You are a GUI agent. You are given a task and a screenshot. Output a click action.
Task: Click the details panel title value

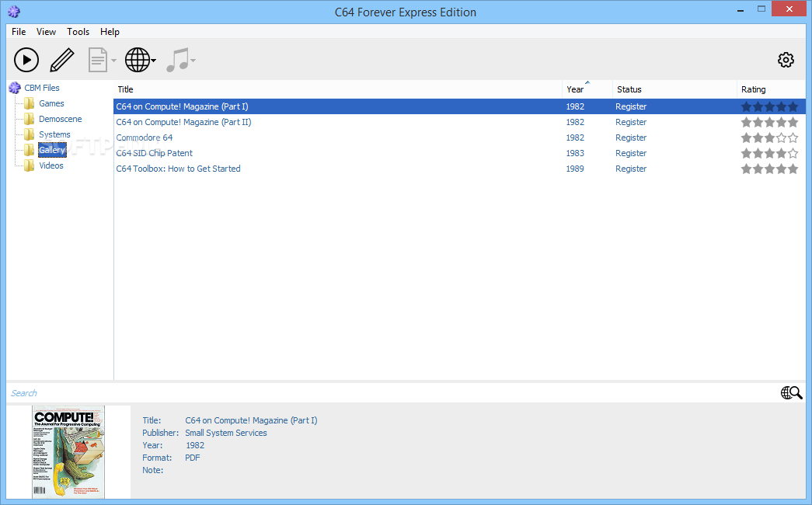(x=251, y=420)
